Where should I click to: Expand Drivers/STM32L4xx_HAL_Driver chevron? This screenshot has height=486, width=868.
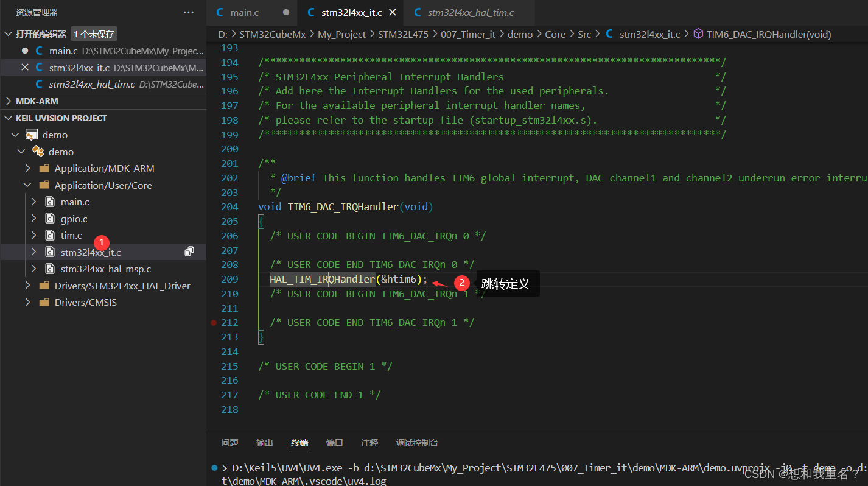(x=28, y=286)
